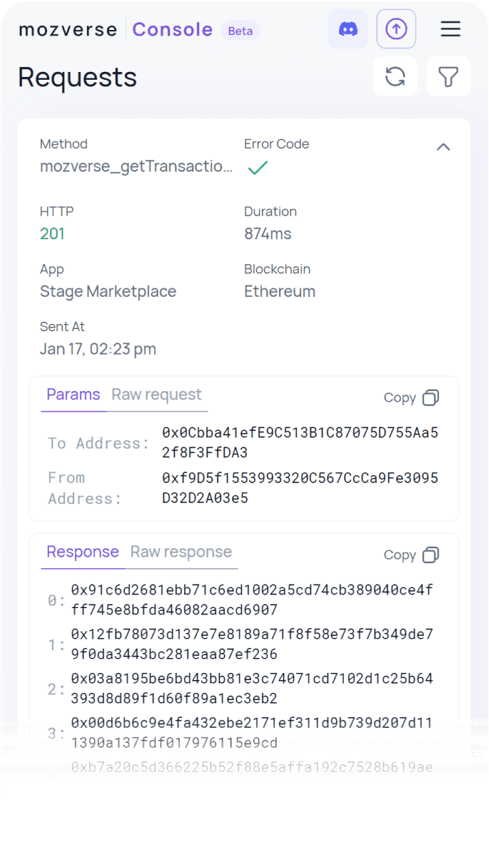Open the hamburger menu
This screenshot has width=489, height=868.
(x=450, y=29)
